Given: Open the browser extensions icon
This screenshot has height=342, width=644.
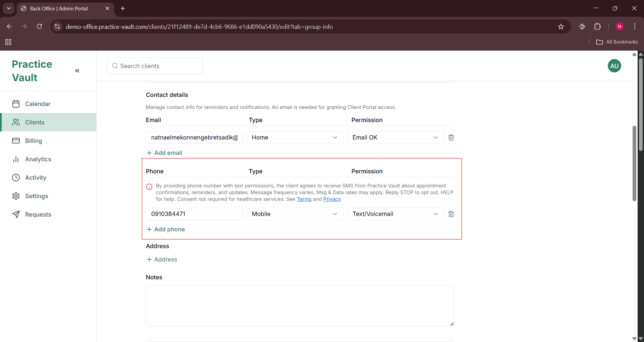Looking at the screenshot, I should pos(598,26).
